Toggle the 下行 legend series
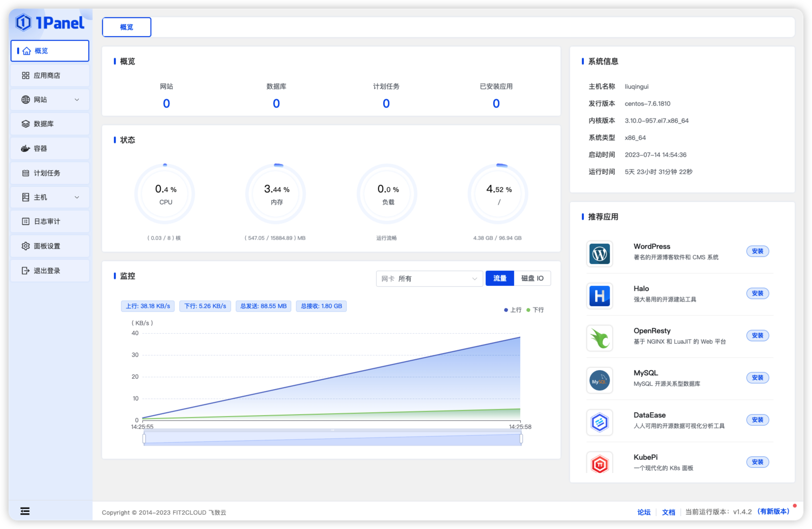812x529 pixels. pyautogui.click(x=535, y=310)
